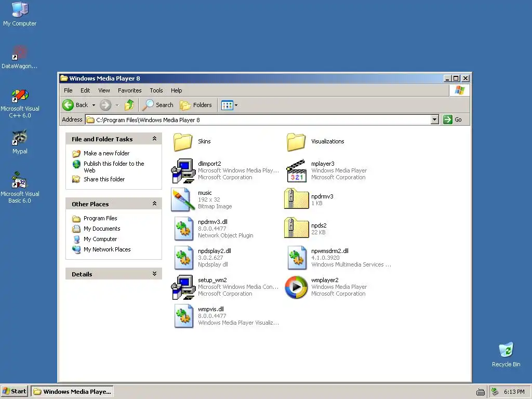Go to My Documents in Other Places
Viewport: 532px width, 399px height.
point(102,229)
